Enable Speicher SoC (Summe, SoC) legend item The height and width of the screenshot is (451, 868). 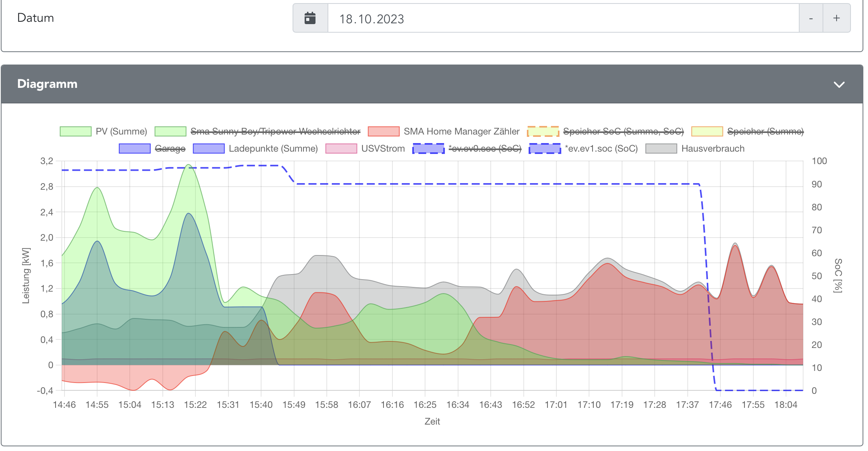point(623,131)
